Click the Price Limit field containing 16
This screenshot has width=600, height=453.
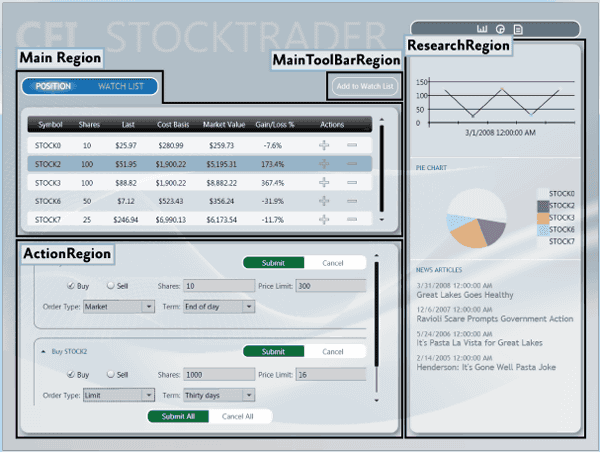pos(331,375)
